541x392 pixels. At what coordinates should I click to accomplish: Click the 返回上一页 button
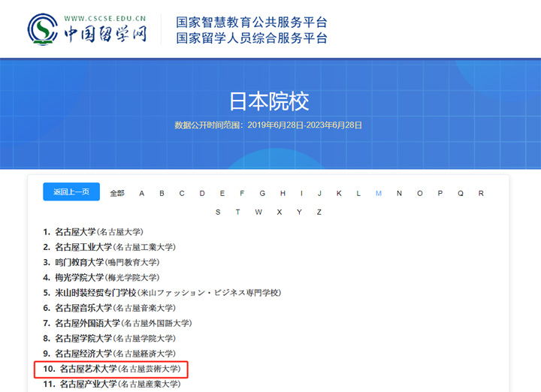(71, 191)
